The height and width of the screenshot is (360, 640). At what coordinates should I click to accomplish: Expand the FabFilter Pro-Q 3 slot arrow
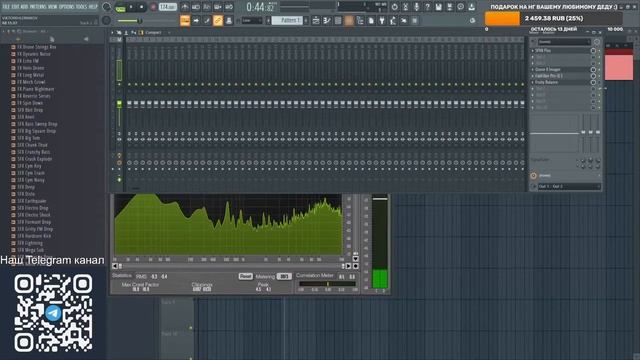pyautogui.click(x=533, y=76)
